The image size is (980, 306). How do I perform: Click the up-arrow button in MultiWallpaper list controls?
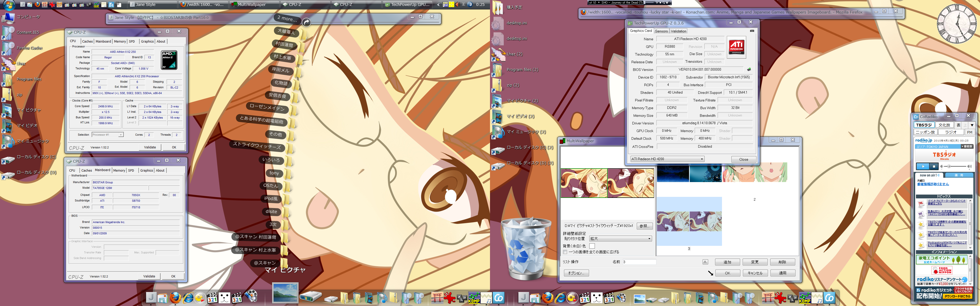[705, 262]
